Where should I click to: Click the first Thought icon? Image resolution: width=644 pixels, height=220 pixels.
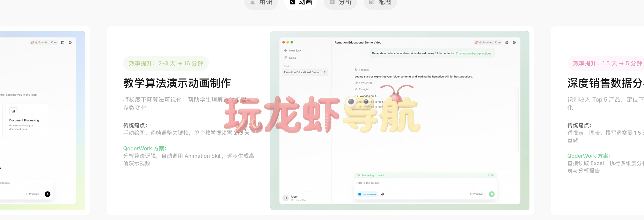pyautogui.click(x=356, y=70)
